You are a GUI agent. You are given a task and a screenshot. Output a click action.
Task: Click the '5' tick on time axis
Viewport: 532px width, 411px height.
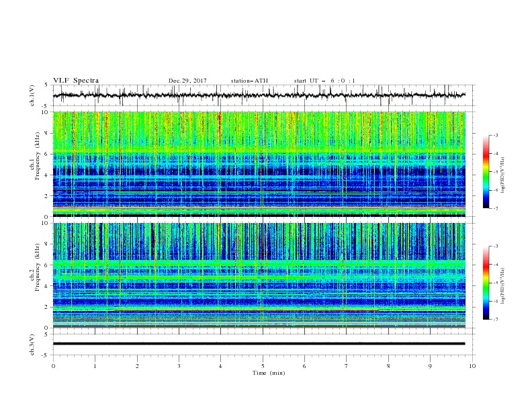click(263, 366)
